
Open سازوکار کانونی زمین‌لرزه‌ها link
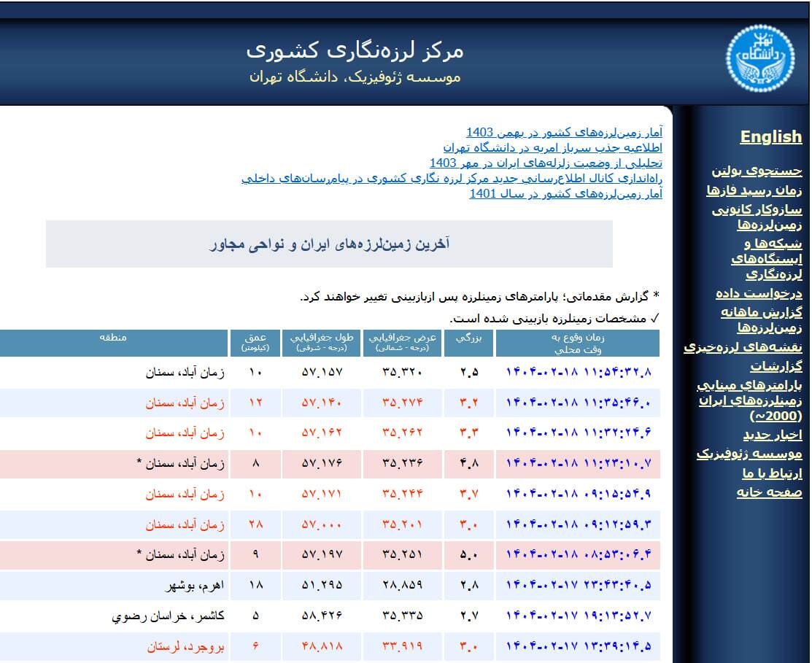[757, 217]
